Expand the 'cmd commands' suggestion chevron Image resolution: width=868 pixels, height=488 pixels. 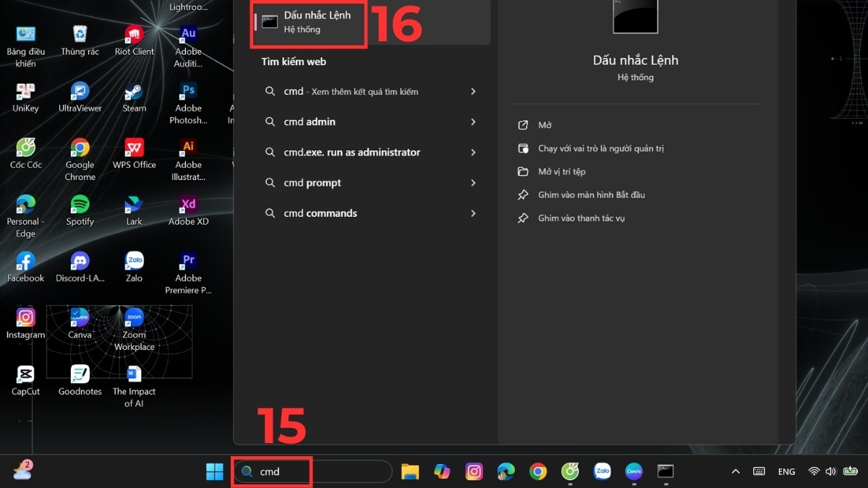pyautogui.click(x=473, y=213)
